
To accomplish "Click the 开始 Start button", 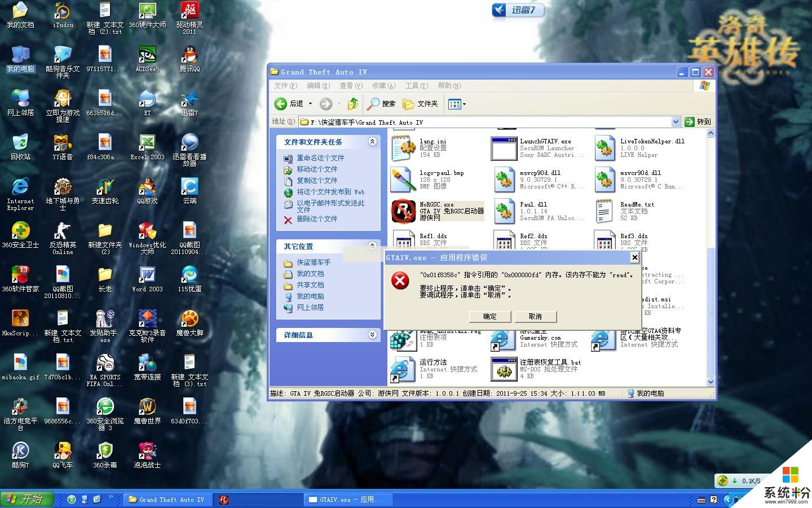I will (x=27, y=499).
